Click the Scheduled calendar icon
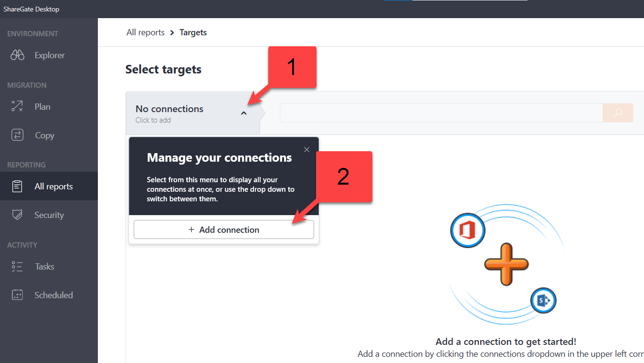 point(17,295)
